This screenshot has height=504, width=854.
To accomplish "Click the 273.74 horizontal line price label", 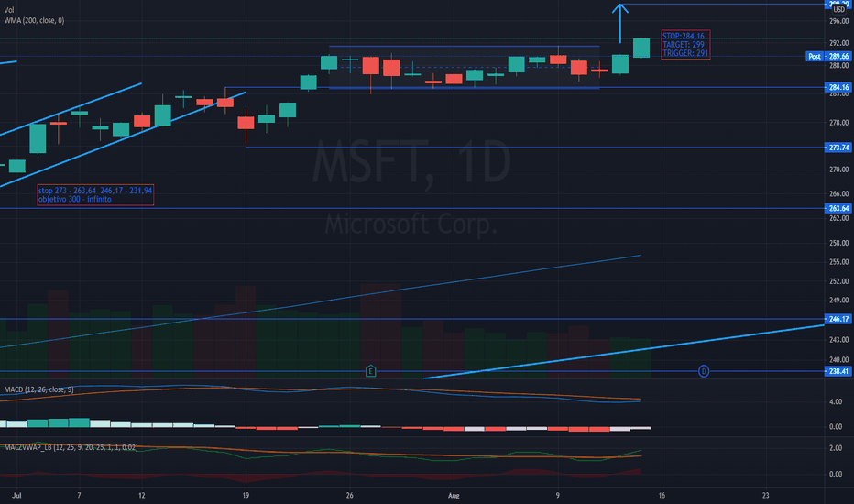I will pyautogui.click(x=838, y=148).
